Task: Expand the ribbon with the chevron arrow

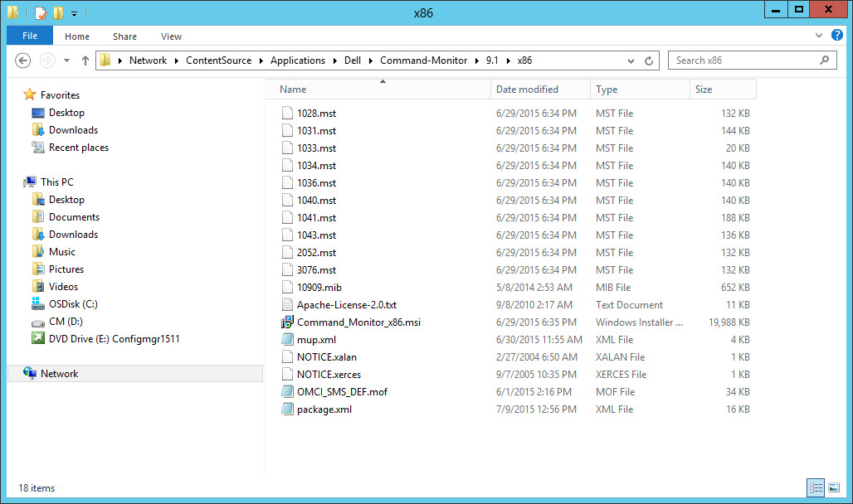Action: tap(821, 36)
